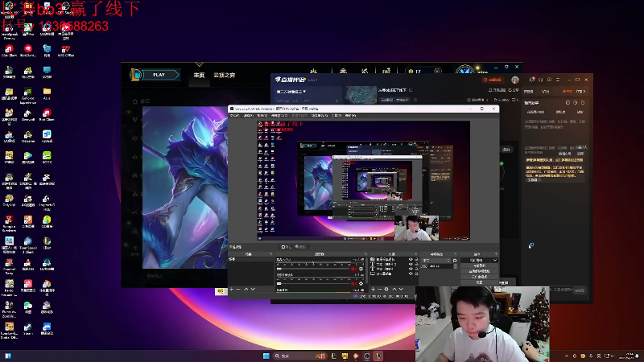
Task: Move scene down in OBS scenes dock
Action: point(253,289)
